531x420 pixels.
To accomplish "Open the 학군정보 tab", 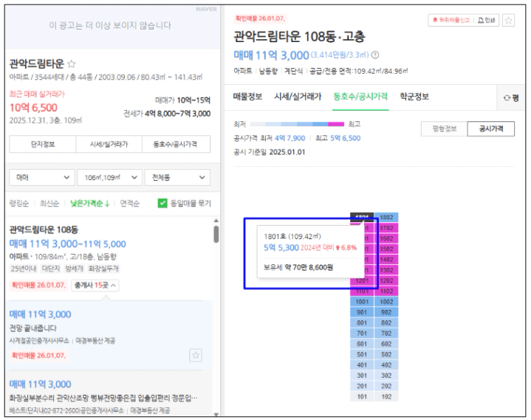I will [415, 97].
